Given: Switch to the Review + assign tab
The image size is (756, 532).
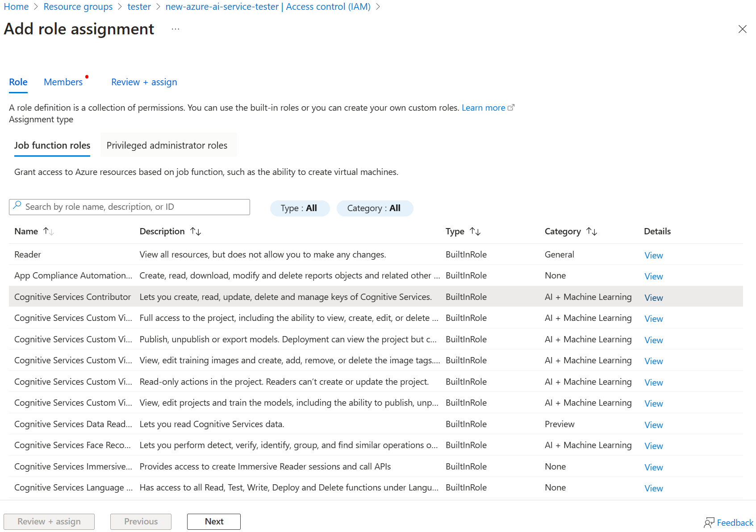Looking at the screenshot, I should (144, 82).
